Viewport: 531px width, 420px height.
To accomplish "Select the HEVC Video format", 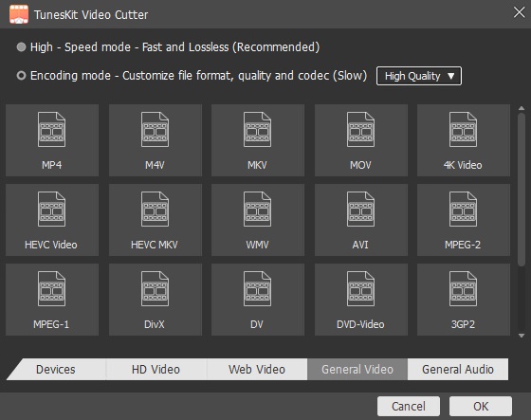I will (52, 220).
